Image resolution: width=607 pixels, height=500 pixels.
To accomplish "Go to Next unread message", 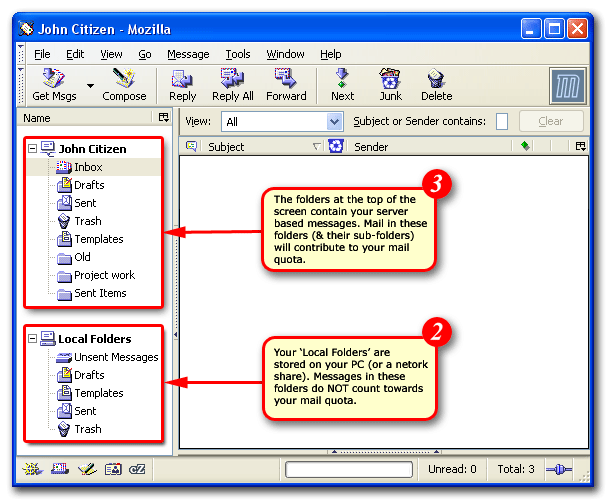I will (342, 82).
